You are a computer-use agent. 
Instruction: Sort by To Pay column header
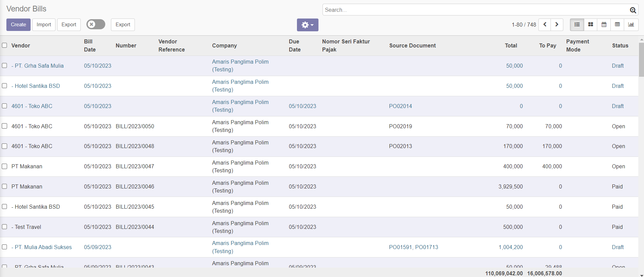pos(547,45)
